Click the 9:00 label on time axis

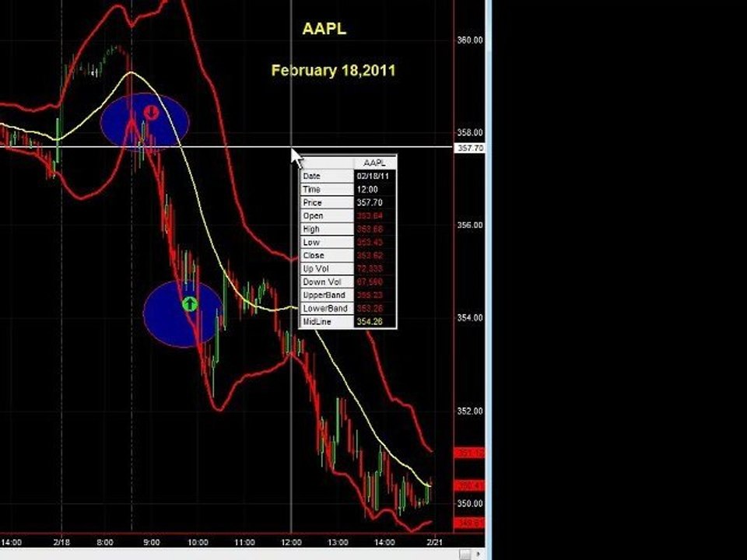coord(152,542)
